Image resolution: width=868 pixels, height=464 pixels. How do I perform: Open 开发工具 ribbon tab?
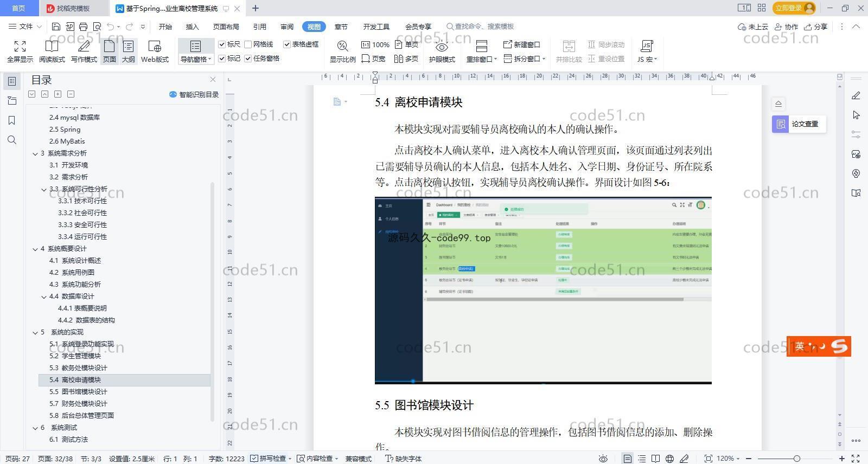pos(376,27)
